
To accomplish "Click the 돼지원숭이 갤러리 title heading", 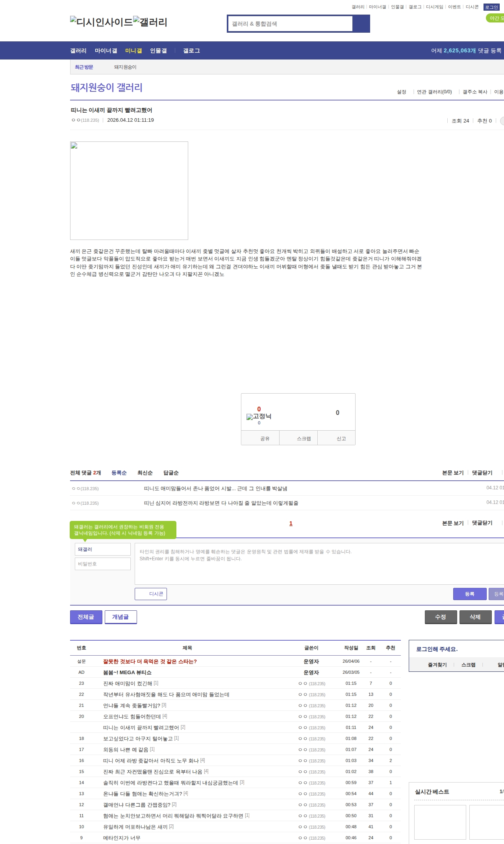I will 106,87.
